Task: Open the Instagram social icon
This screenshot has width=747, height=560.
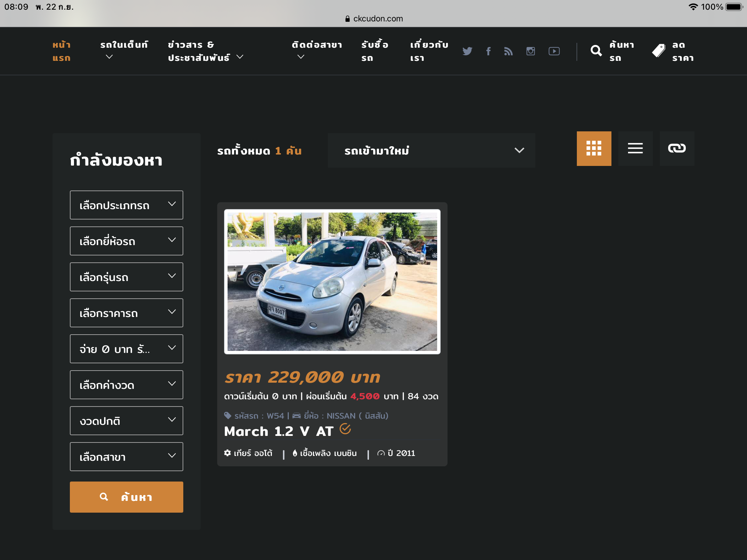Action: (531, 51)
